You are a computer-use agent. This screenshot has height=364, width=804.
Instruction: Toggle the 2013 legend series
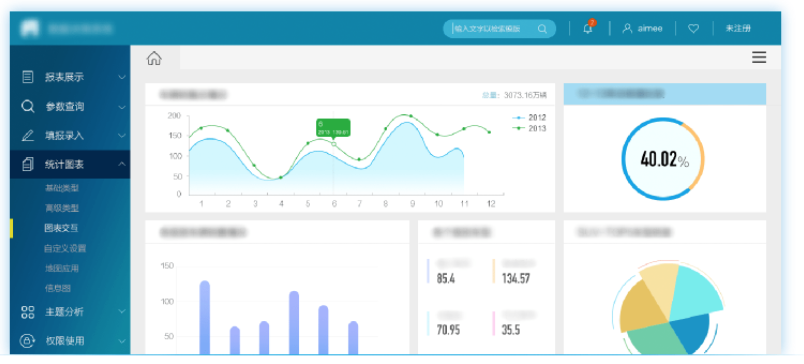pos(529,128)
